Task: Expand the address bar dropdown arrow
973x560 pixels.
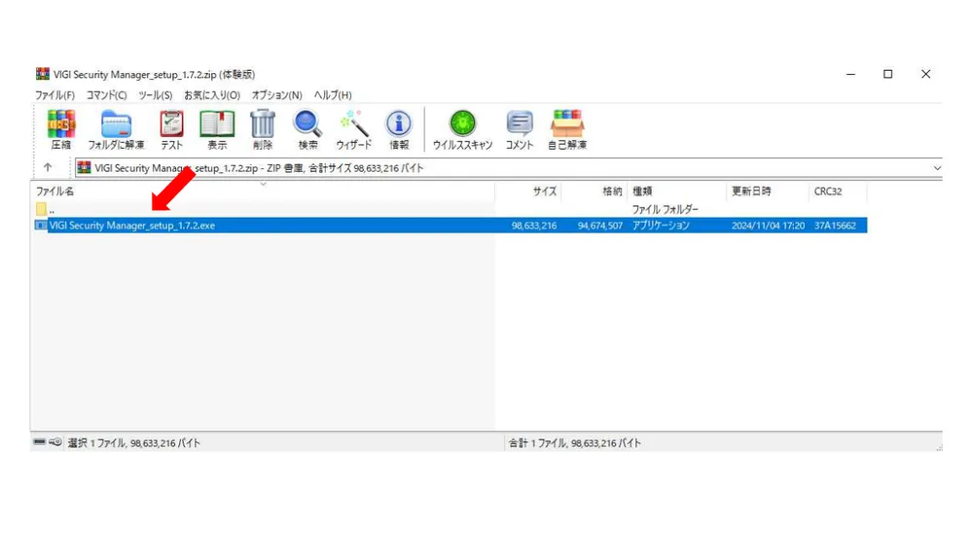Action: 937,168
